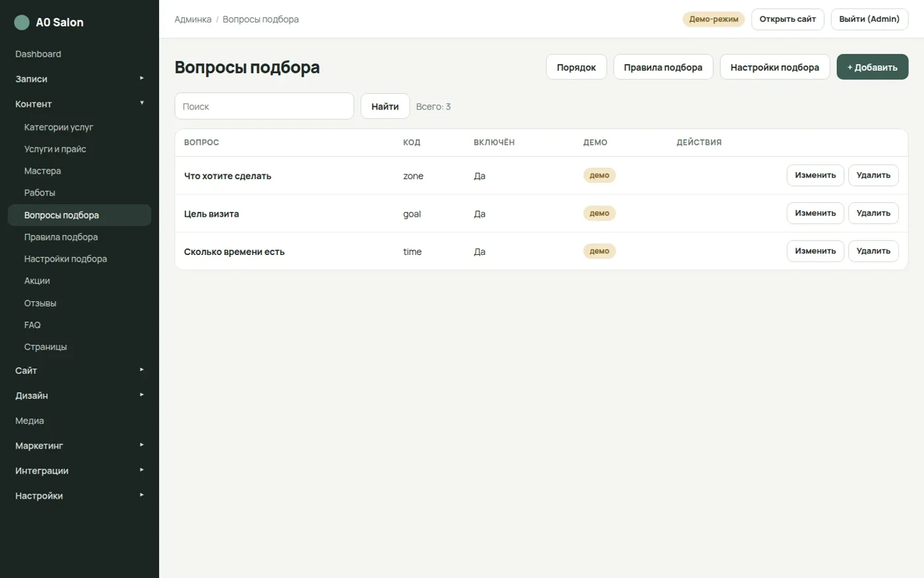Image resolution: width=924 pixels, height=578 pixels.
Task: Click the question text Что хотите сделать
Action: pos(228,176)
